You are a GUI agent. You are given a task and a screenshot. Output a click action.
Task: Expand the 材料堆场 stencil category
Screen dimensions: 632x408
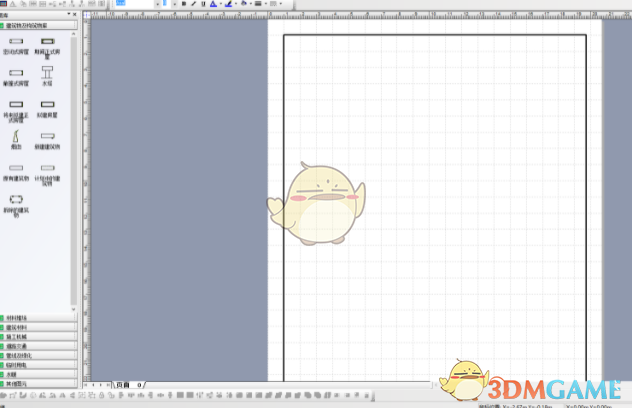(x=39, y=318)
